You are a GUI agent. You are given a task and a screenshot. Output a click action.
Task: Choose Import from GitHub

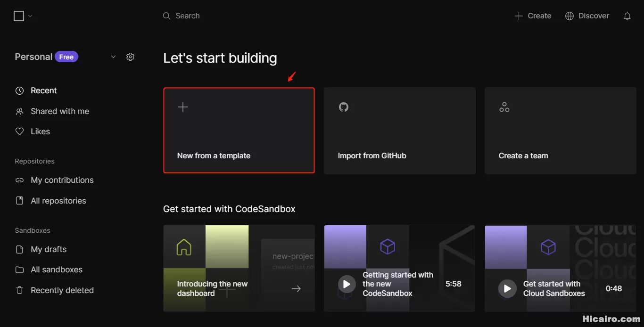(x=400, y=131)
